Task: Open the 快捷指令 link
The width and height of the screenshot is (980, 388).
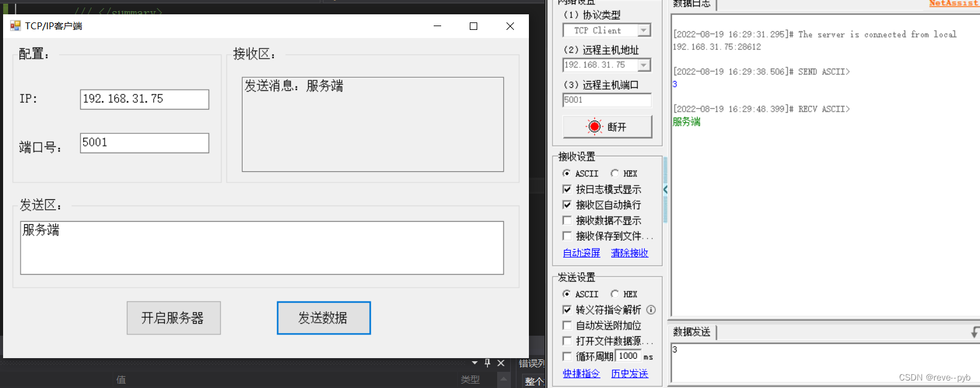Action: coord(582,374)
